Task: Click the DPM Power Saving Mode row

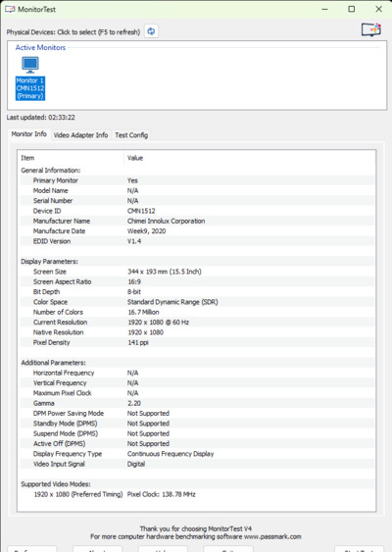Action: coord(197,414)
